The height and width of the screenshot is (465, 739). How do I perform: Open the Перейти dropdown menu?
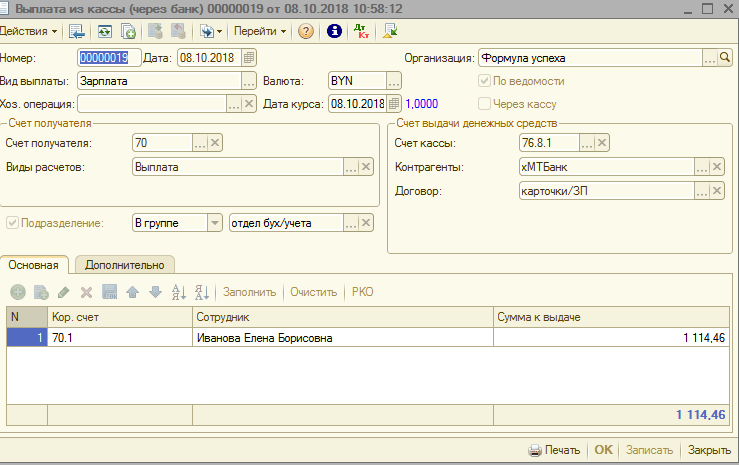pos(260,31)
